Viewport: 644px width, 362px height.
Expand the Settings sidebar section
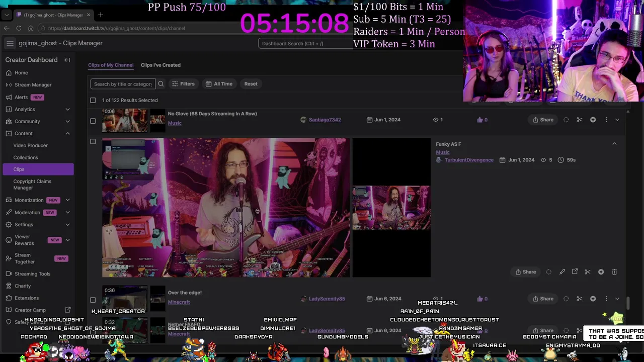point(67,225)
